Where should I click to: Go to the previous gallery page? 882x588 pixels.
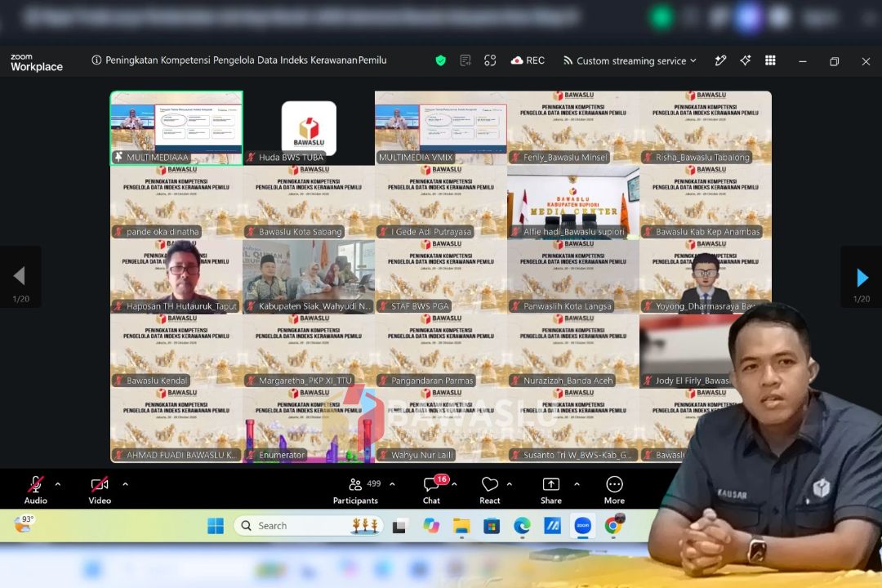point(20,277)
